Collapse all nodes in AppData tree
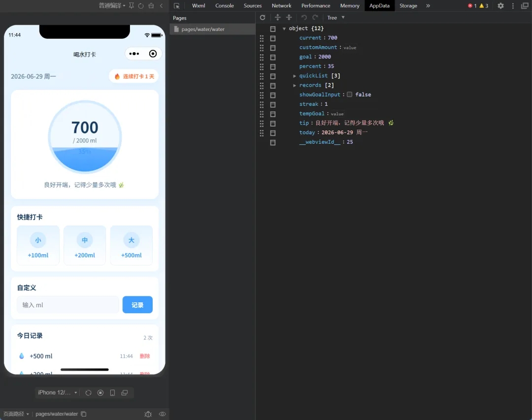532x420 pixels. (x=289, y=18)
